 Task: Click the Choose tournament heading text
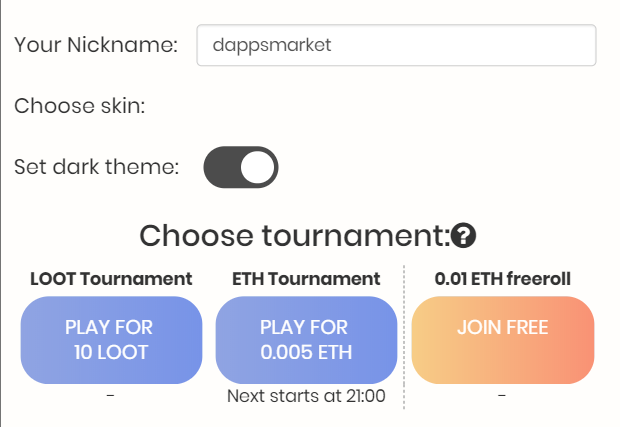pos(295,236)
